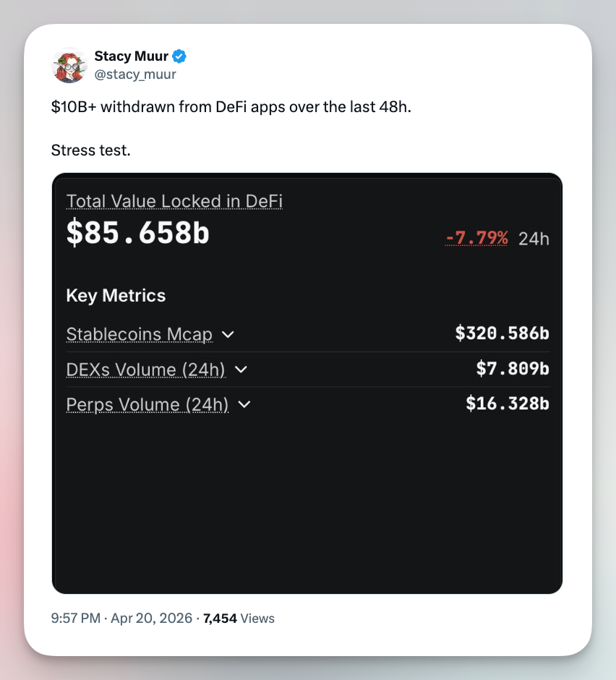The width and height of the screenshot is (616, 680).
Task: Select the DEXs Volume (24h) label
Action: 145,370
